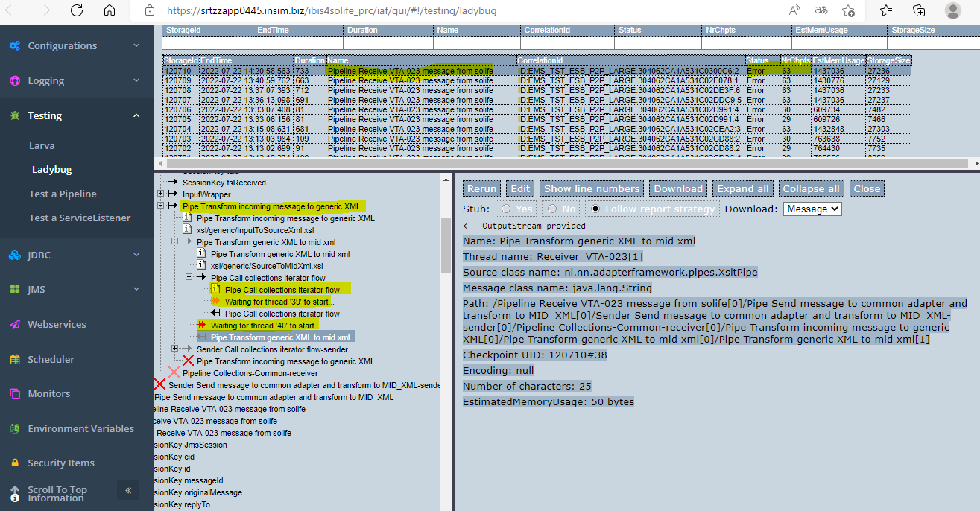Open the Security Items lock icon
This screenshot has height=511, width=980.
point(15,463)
